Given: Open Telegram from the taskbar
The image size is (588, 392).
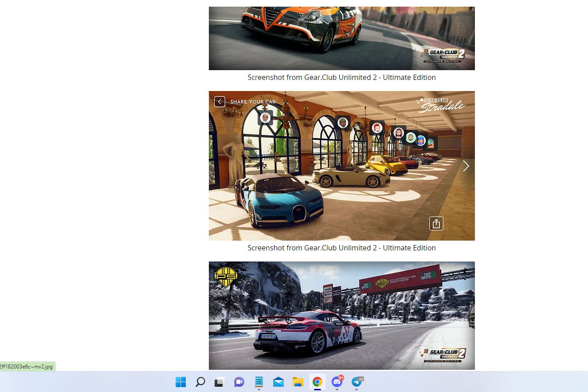Looking at the screenshot, I should (357, 382).
